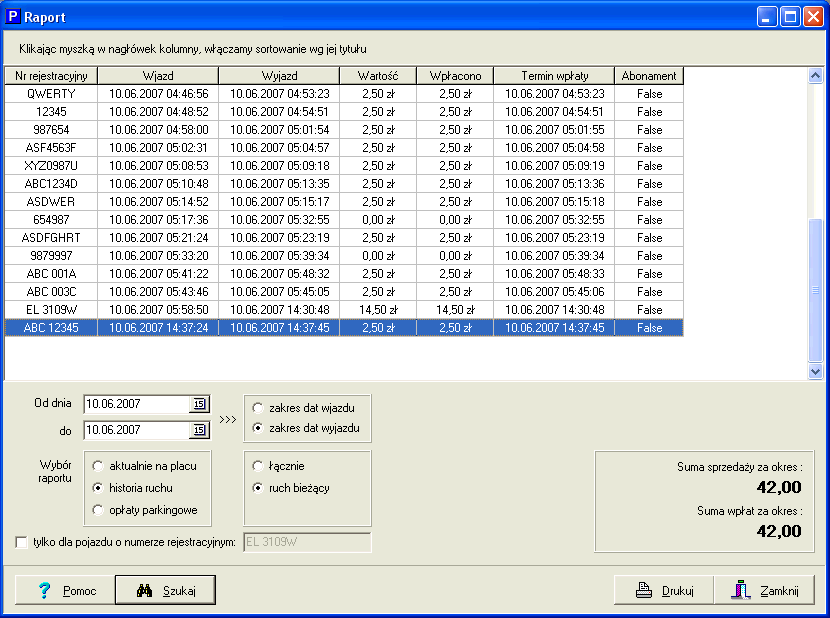Image resolution: width=830 pixels, height=618 pixels.
Task: Click Wyjazd cell 10.06.2007 05:32:55
Action: (x=279, y=220)
